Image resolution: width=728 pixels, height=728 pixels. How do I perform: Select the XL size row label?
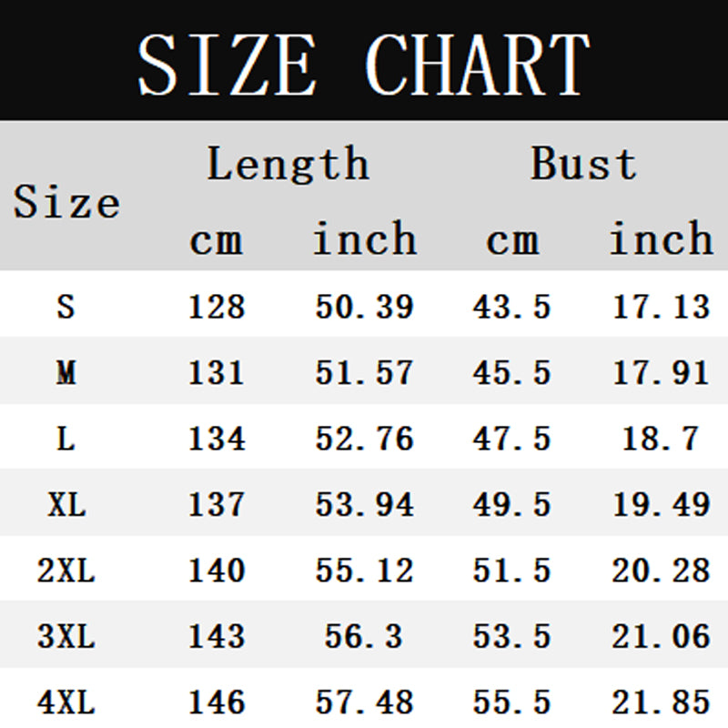point(66,504)
